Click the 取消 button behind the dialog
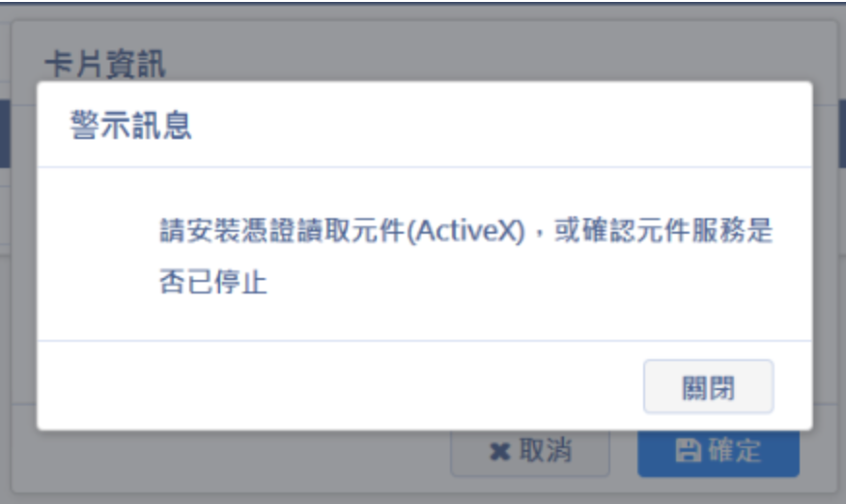 pyautogui.click(x=530, y=453)
